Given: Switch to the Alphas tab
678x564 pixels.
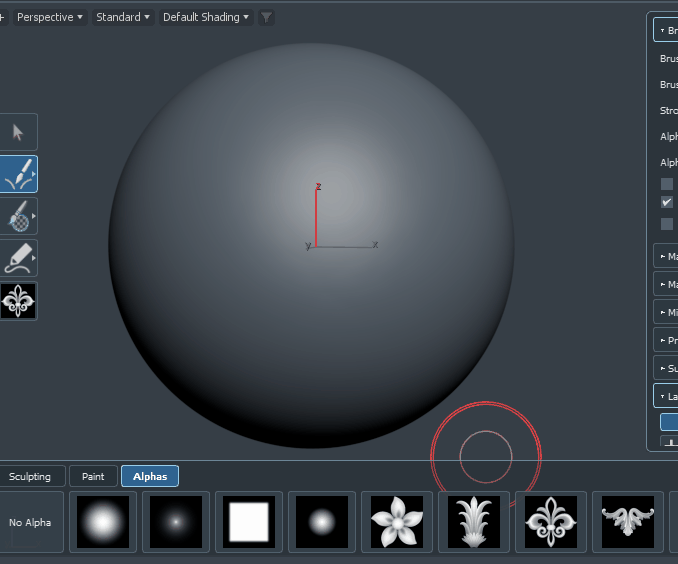Looking at the screenshot, I should [150, 476].
